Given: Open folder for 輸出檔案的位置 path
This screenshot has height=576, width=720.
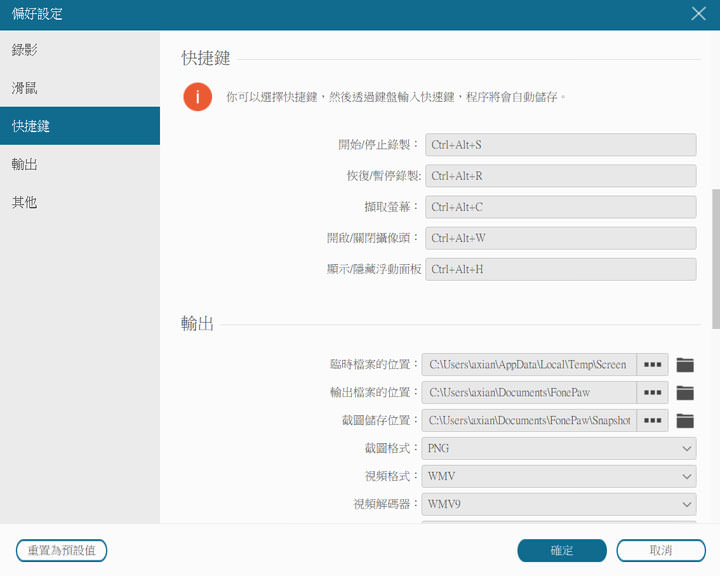Looking at the screenshot, I should tap(685, 393).
